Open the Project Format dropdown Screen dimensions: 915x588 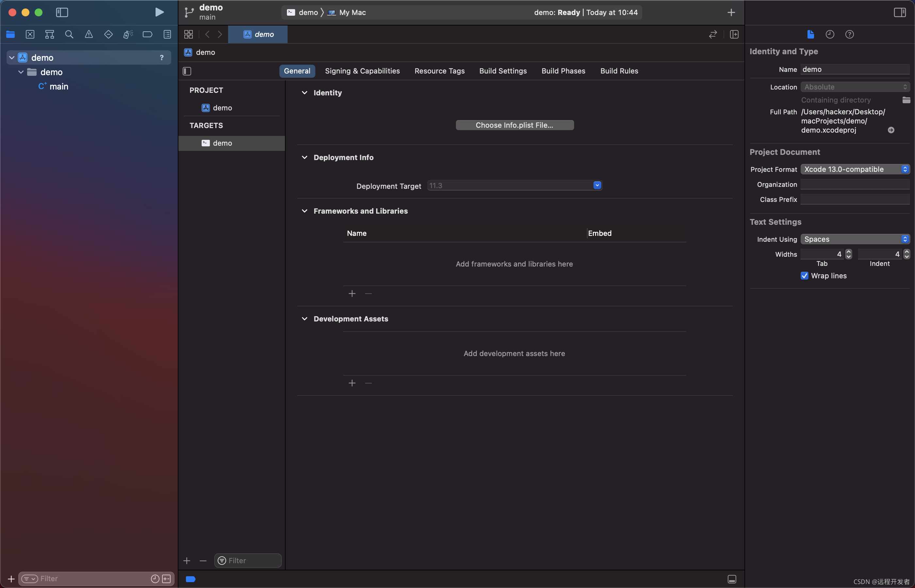pyautogui.click(x=855, y=169)
